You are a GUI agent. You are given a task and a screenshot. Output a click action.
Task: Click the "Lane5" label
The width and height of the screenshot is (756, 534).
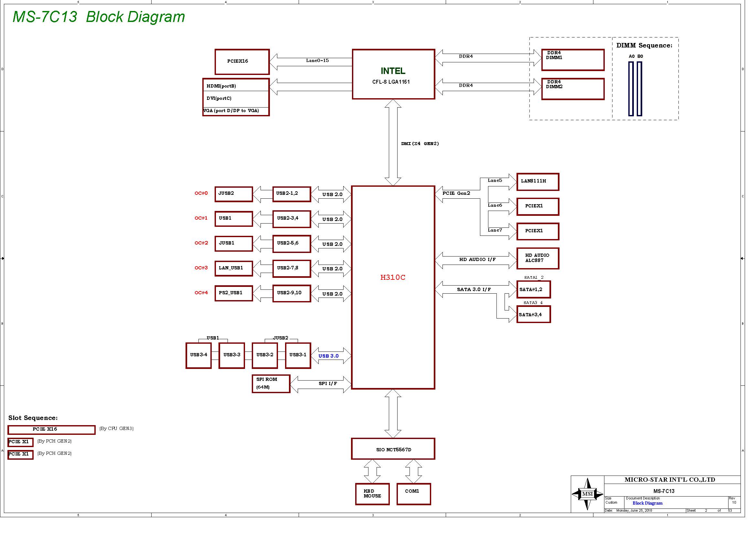click(x=495, y=180)
